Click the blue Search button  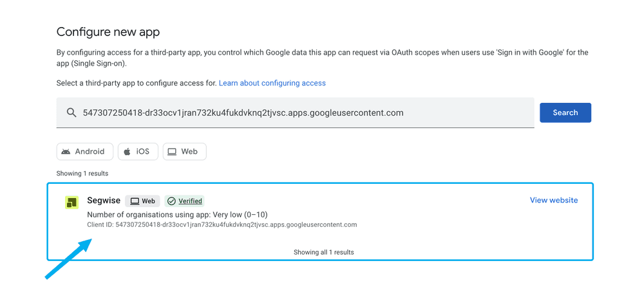[x=565, y=113]
